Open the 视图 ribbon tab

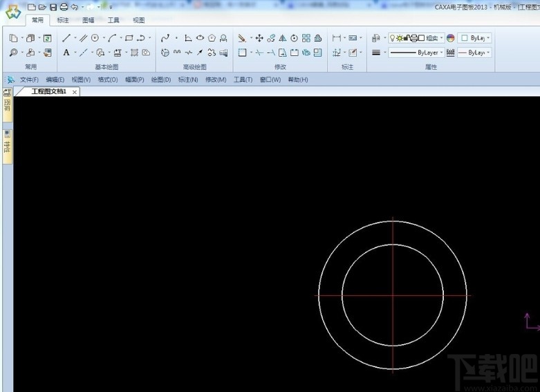tap(139, 21)
